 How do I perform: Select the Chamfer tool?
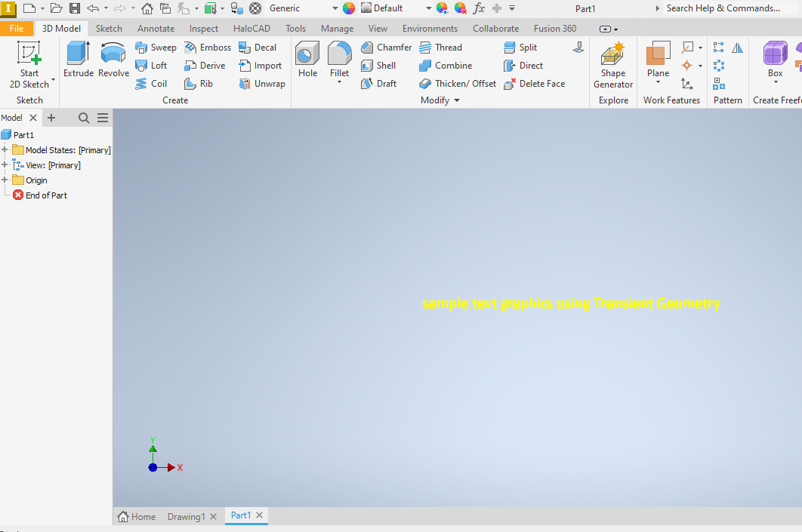(386, 47)
